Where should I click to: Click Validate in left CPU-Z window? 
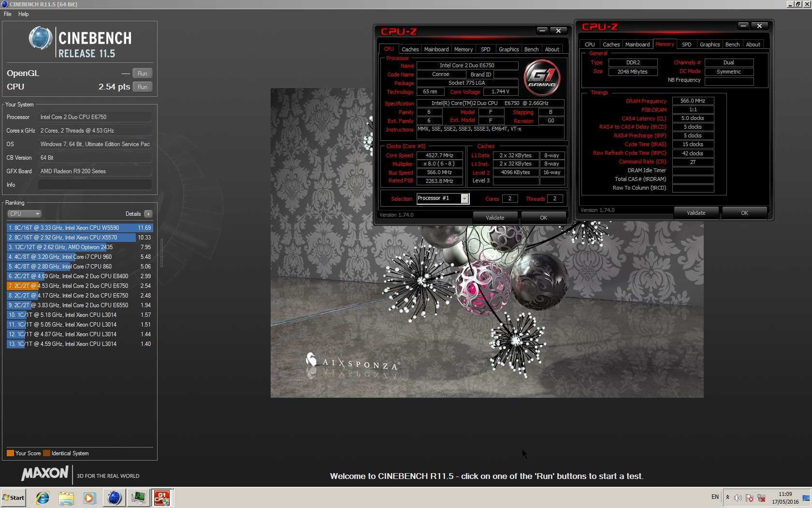(x=495, y=218)
